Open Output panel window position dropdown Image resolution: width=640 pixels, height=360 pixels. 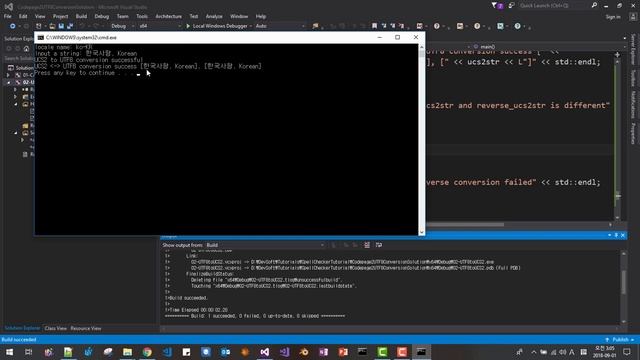tap(609, 235)
